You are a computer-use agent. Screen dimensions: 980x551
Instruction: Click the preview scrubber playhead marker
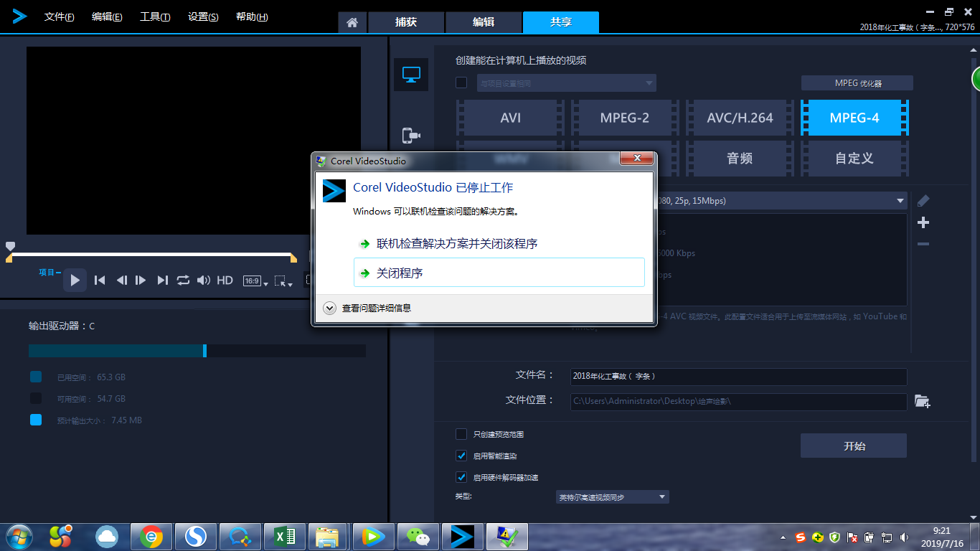pyautogui.click(x=10, y=247)
